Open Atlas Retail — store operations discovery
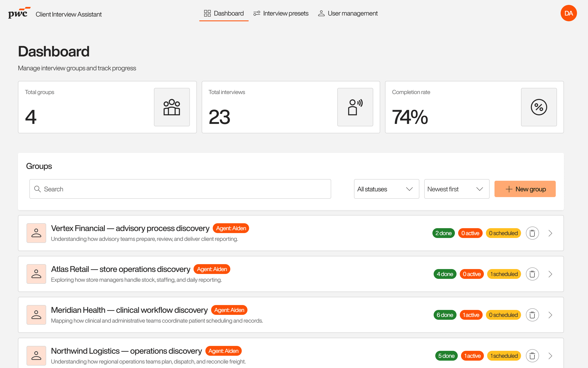The height and width of the screenshot is (368, 588). point(120,269)
